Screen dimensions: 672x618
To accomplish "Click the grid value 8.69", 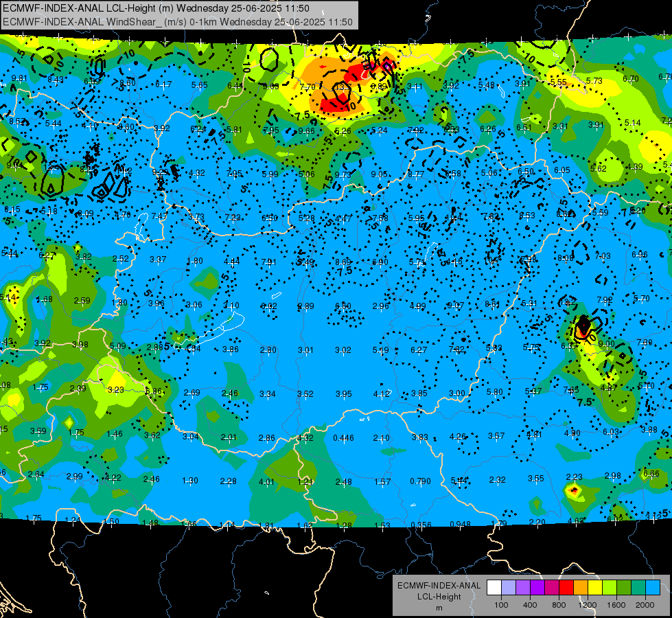I will 343,262.
